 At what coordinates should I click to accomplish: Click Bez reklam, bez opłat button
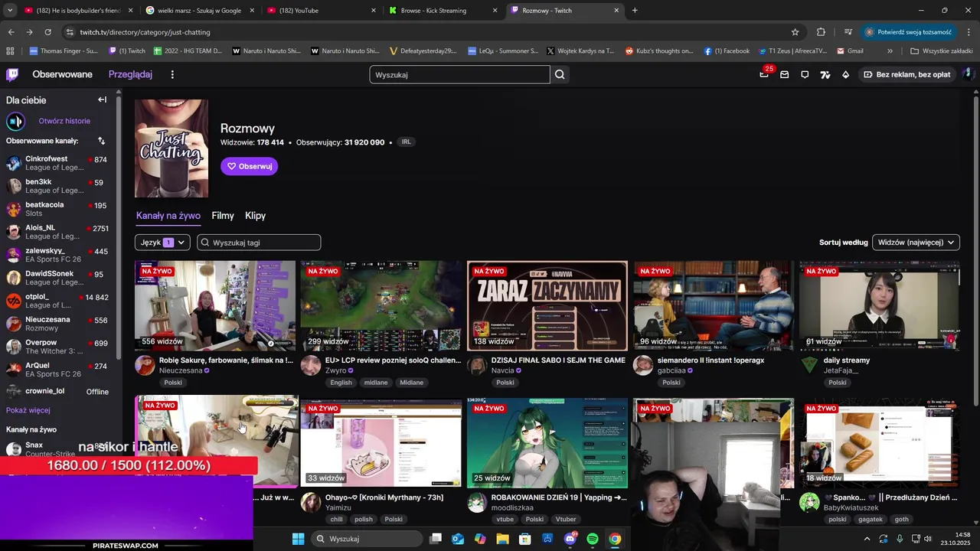point(907,74)
